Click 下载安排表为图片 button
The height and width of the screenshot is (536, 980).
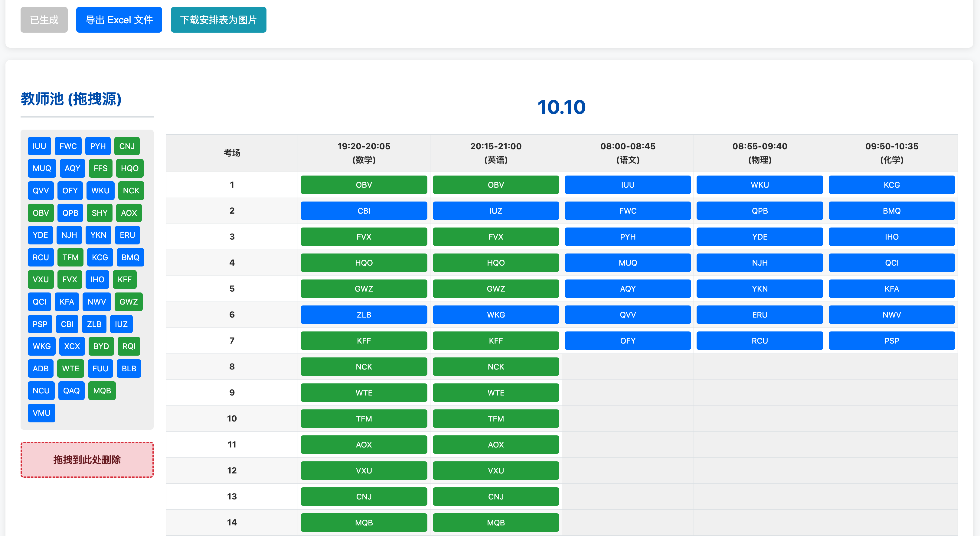coord(218,20)
